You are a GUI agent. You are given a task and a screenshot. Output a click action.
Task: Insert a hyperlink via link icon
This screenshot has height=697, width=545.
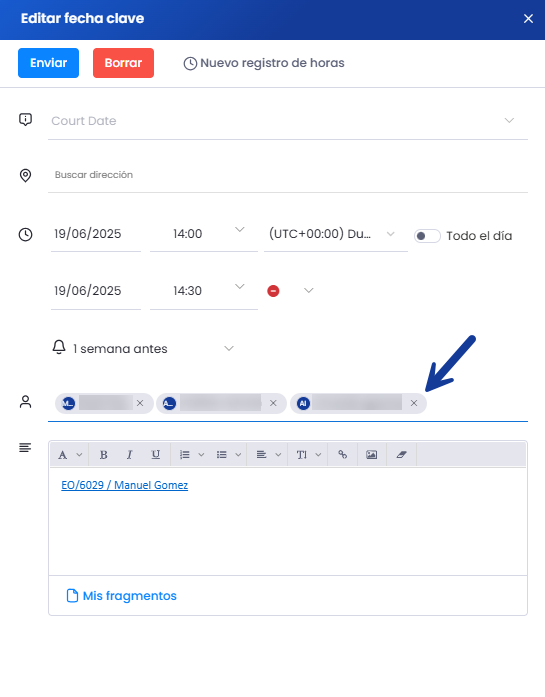pos(342,455)
